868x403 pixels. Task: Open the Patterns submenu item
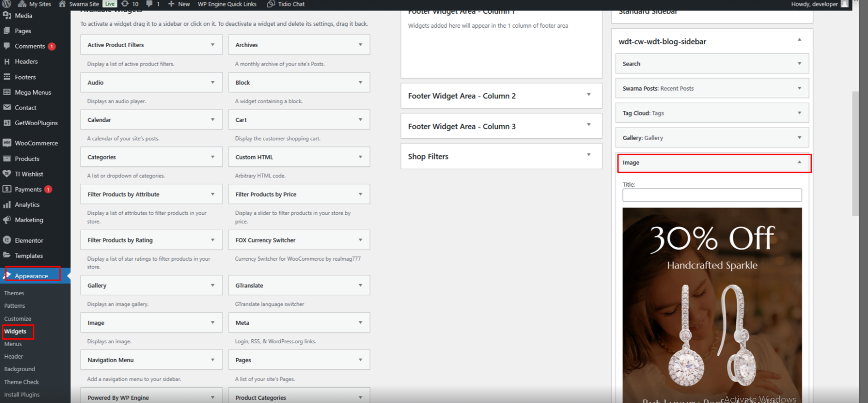[x=15, y=305]
